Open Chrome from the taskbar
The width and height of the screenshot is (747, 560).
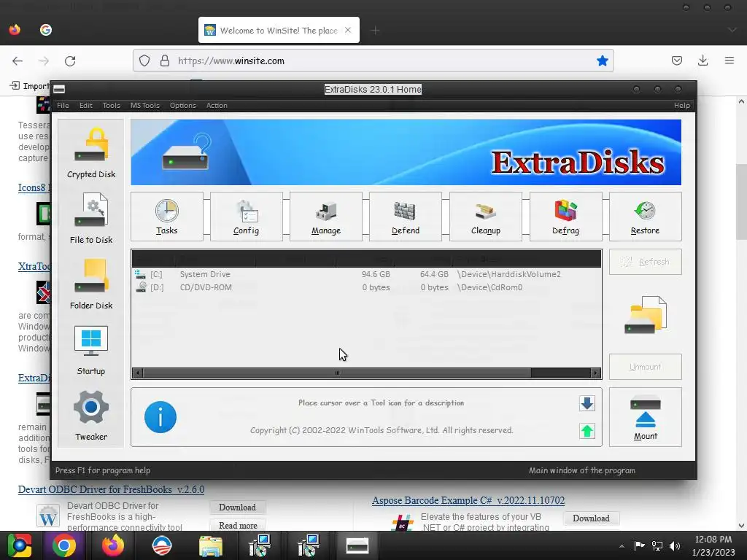64,545
